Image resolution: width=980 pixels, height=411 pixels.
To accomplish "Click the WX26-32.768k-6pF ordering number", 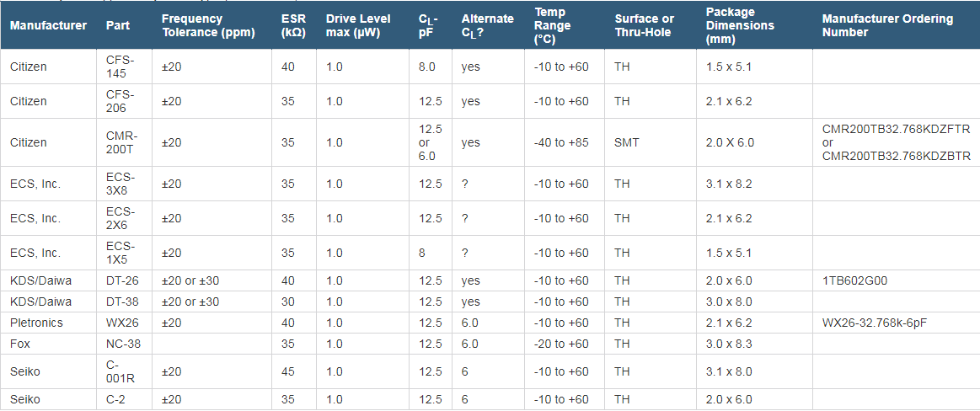I will coord(876,323).
